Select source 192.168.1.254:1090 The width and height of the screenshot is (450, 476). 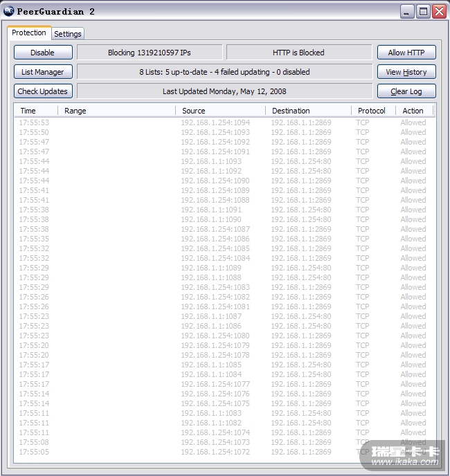pyautogui.click(x=215, y=181)
